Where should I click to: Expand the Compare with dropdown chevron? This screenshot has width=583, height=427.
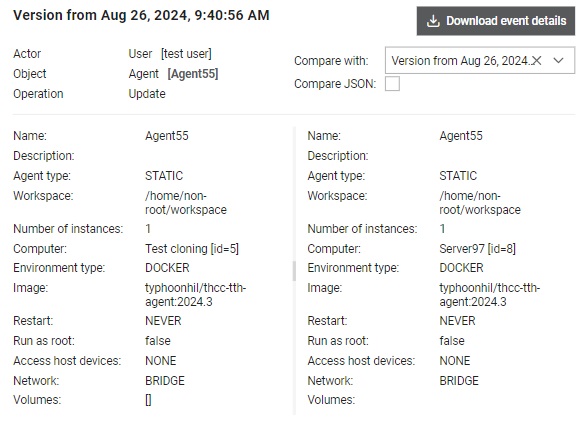[x=558, y=60]
